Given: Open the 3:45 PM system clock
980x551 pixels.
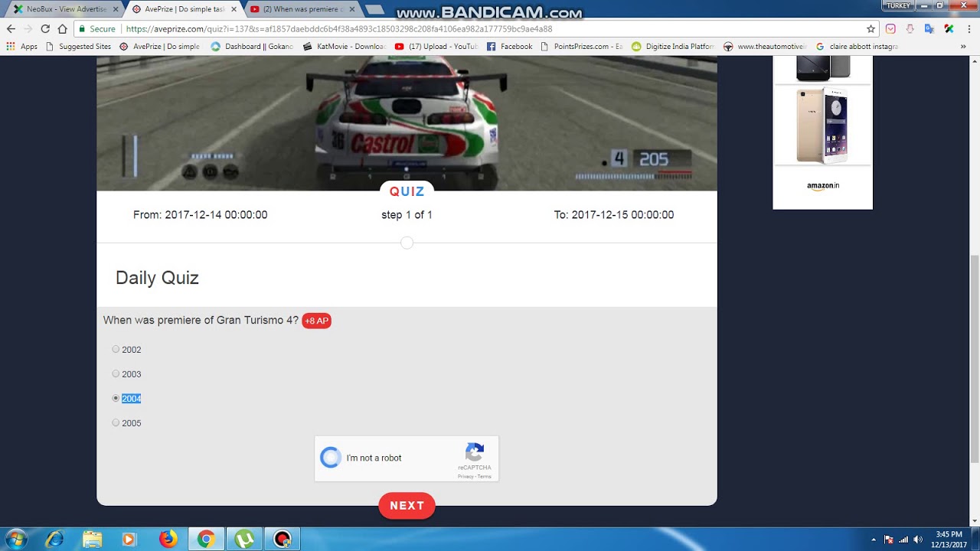Looking at the screenshot, I should tap(948, 540).
